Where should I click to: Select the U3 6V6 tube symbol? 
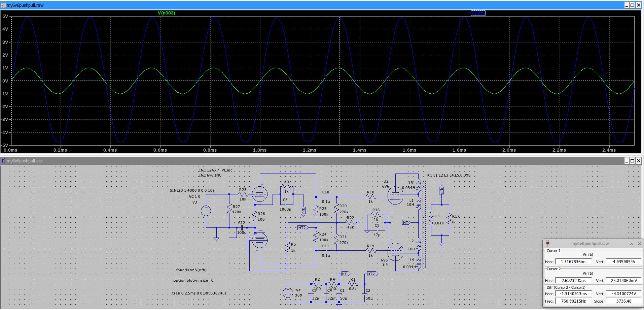coord(395,252)
